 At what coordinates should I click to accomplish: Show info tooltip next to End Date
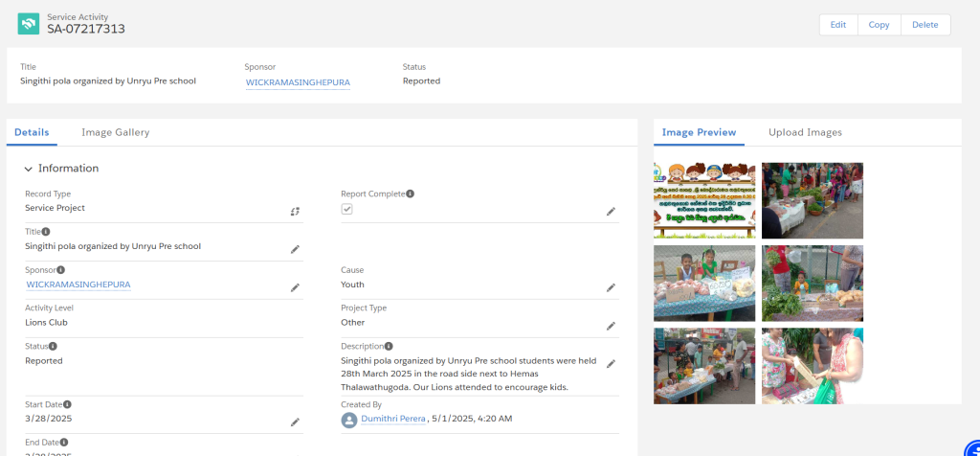(x=64, y=443)
